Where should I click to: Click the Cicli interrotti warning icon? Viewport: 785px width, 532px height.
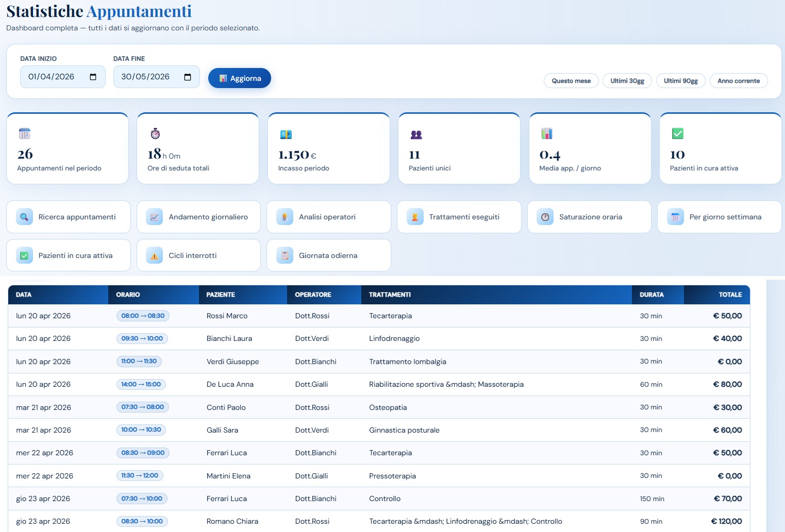(x=154, y=255)
